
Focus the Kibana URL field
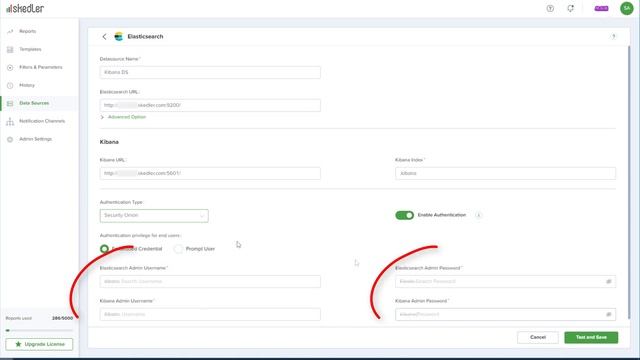point(210,173)
